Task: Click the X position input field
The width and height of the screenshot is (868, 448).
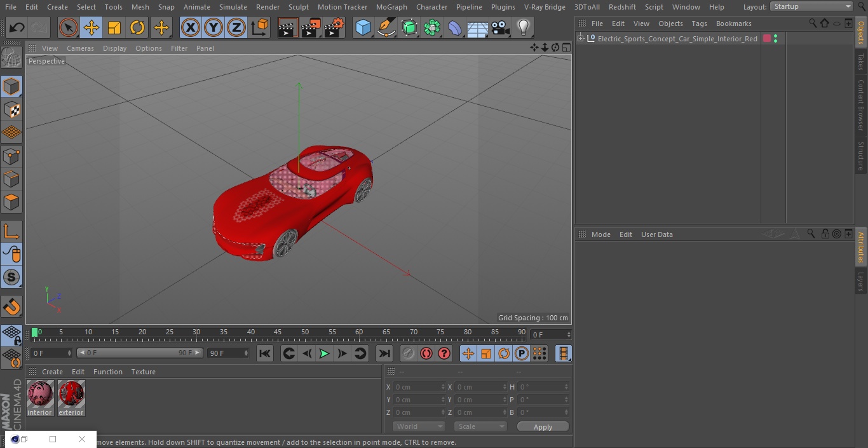Action: click(x=419, y=387)
